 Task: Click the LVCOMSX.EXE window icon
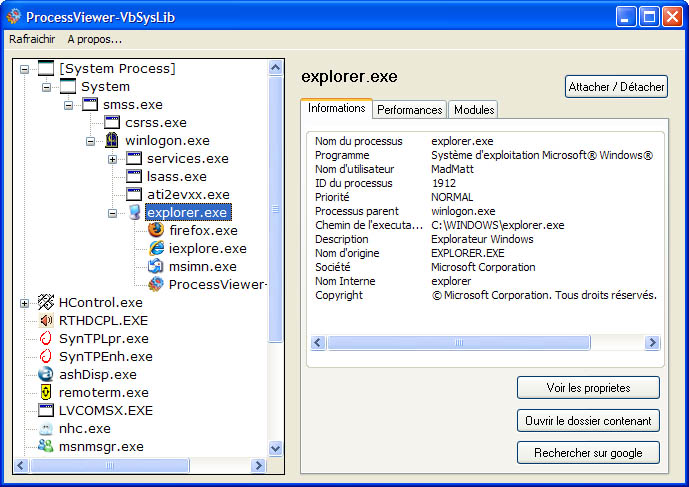pos(46,410)
